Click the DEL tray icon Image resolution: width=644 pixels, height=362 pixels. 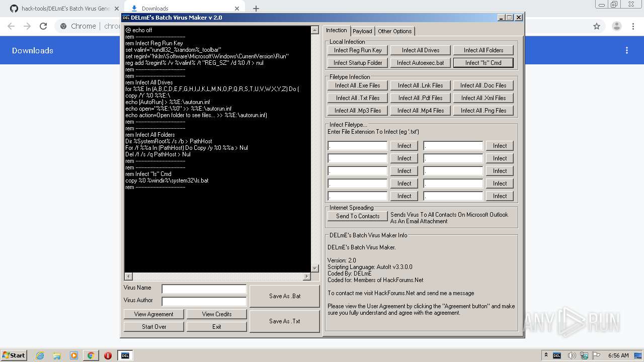pyautogui.click(x=557, y=355)
